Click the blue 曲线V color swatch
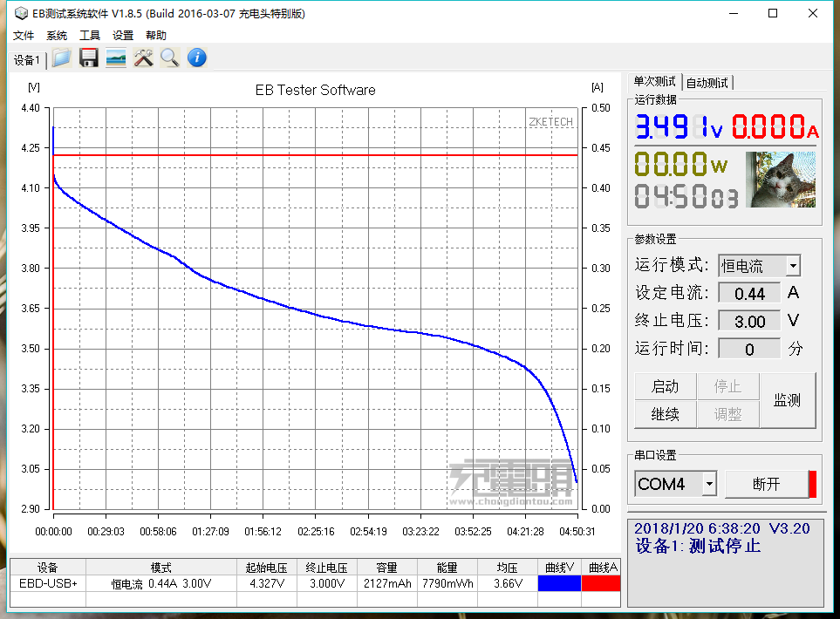This screenshot has height=619, width=840. pyautogui.click(x=559, y=583)
